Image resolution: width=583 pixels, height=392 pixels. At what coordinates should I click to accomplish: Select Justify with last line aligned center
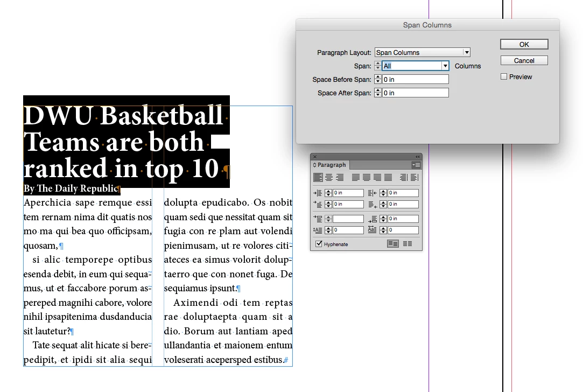(x=367, y=177)
